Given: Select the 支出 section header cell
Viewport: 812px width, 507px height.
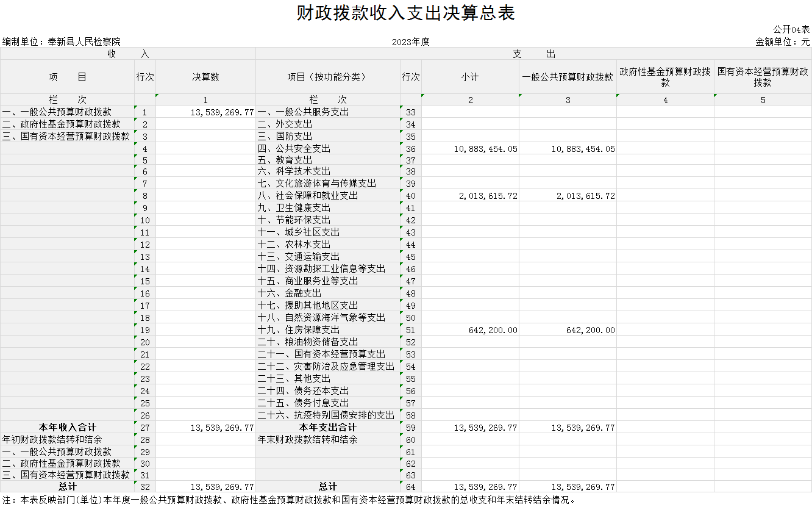Looking at the screenshot, I should pyautogui.click(x=534, y=54).
